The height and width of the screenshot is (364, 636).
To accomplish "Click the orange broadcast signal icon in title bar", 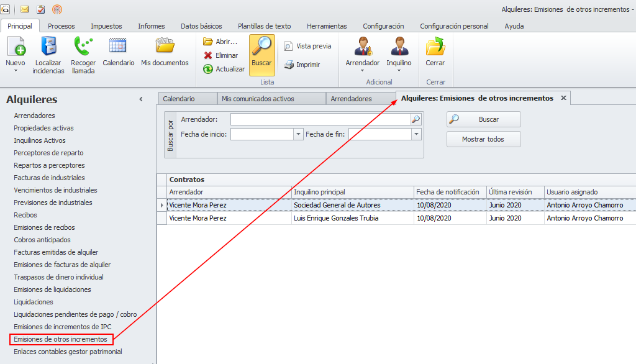I will [x=57, y=9].
